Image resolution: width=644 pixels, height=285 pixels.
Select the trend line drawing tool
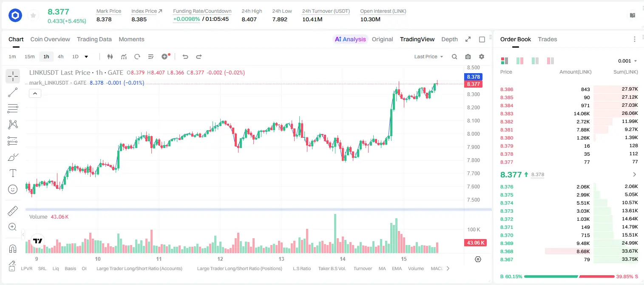coord(13,92)
